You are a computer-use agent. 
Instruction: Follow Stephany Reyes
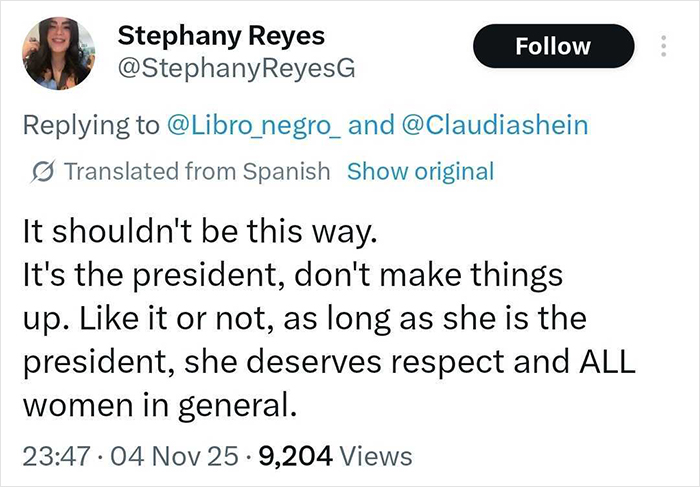[x=552, y=46]
